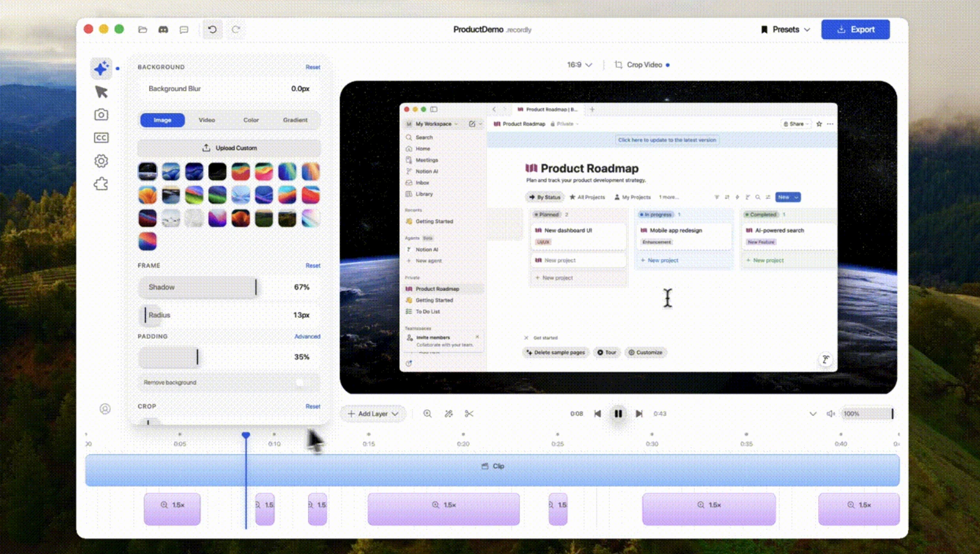Open Advanced padding options
Image resolution: width=980 pixels, height=554 pixels.
coord(307,336)
